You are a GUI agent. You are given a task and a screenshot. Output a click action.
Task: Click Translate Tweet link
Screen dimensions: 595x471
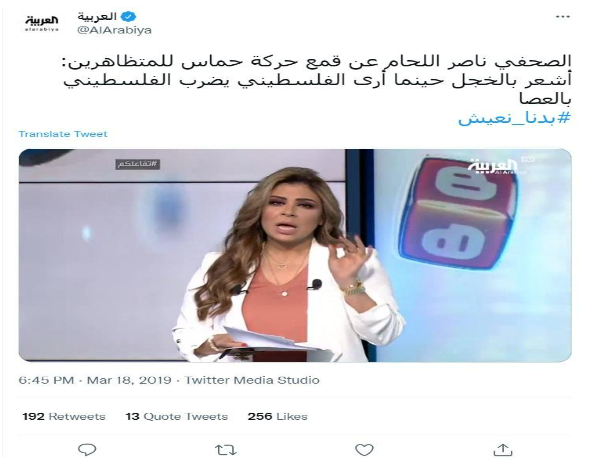(x=63, y=134)
